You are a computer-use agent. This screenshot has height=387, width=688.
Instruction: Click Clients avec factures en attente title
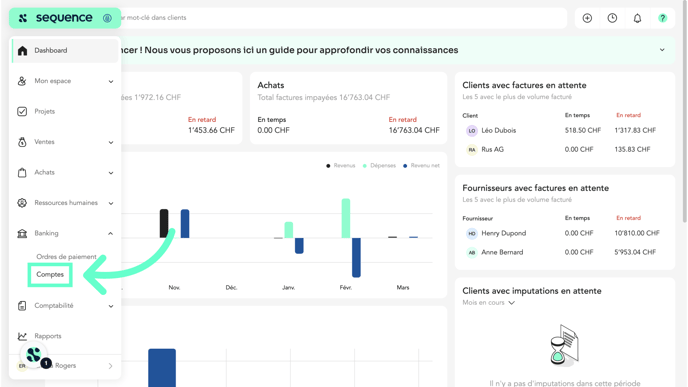click(x=524, y=85)
